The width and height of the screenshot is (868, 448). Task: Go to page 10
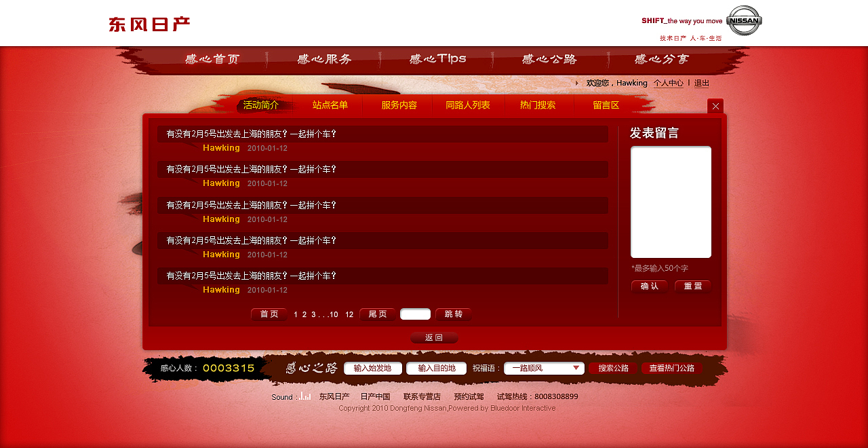[334, 314]
